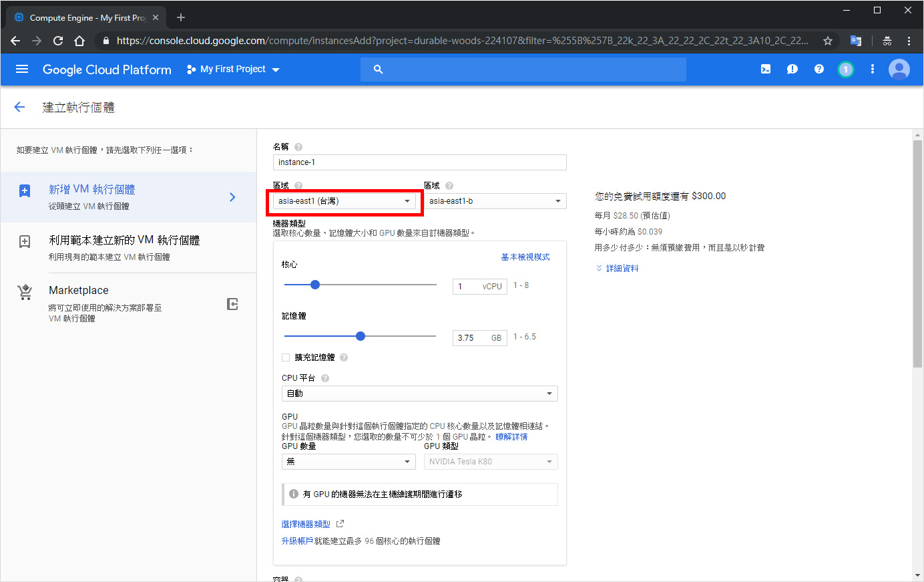Click the vCPU count input field

coord(480,286)
